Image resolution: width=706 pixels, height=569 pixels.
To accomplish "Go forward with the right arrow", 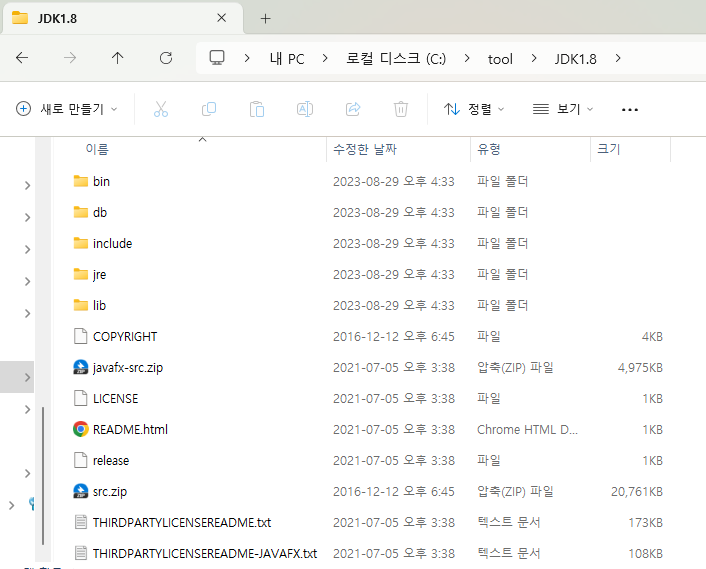I will coord(69,58).
